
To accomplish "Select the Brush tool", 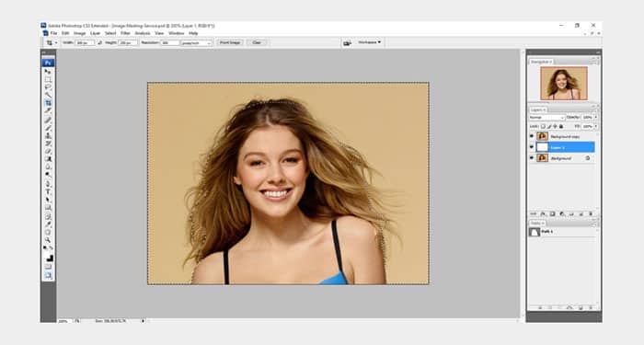I will point(48,128).
